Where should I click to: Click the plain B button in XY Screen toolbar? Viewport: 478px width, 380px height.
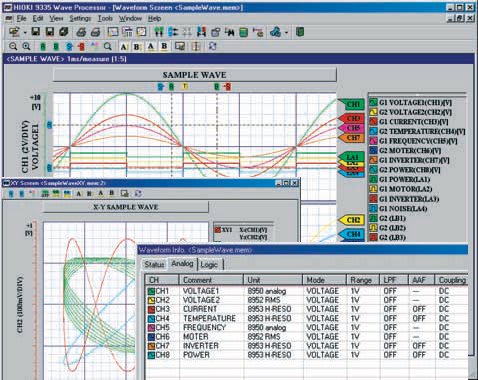coord(89,194)
